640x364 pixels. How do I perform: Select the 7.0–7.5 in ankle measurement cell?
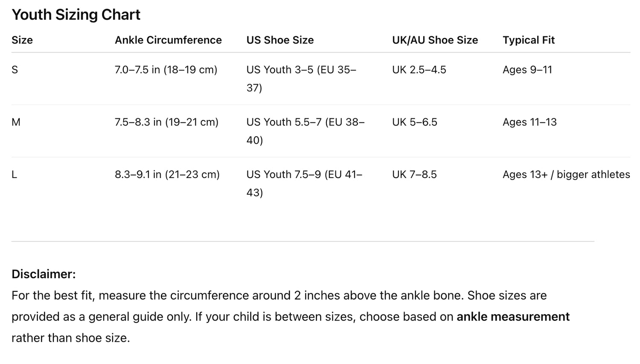click(166, 70)
